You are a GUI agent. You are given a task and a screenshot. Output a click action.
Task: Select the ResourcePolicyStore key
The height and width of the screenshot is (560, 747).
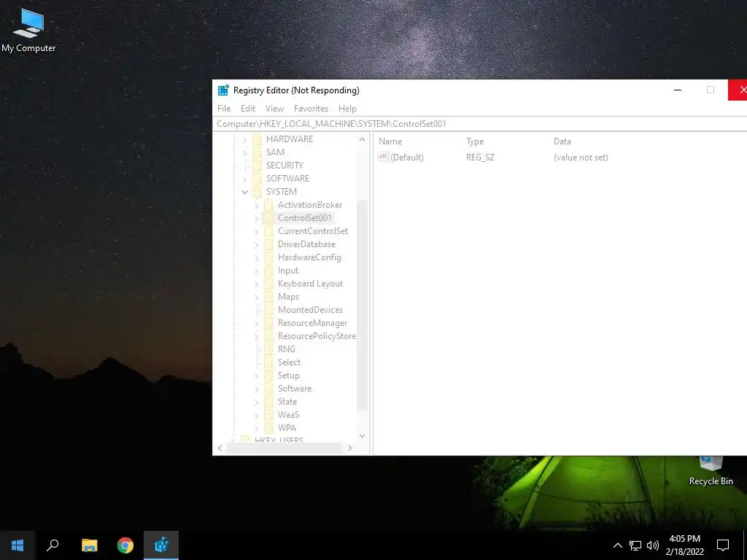click(x=317, y=336)
